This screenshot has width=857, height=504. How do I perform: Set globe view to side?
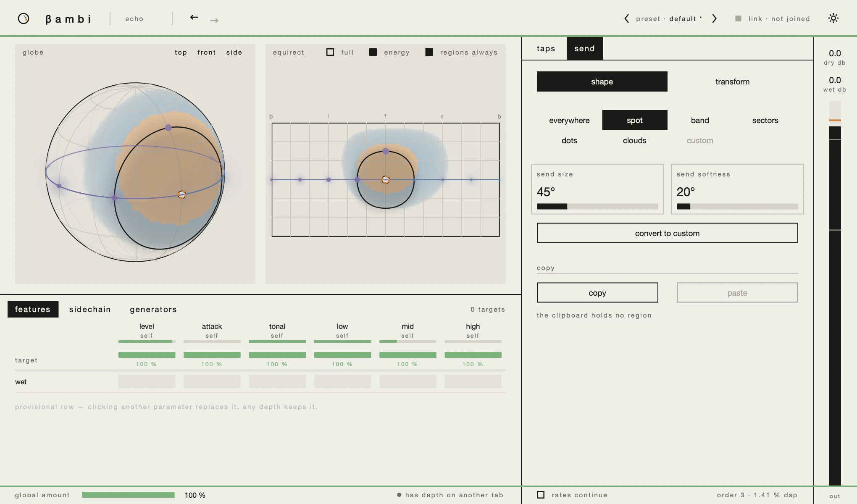pos(234,52)
